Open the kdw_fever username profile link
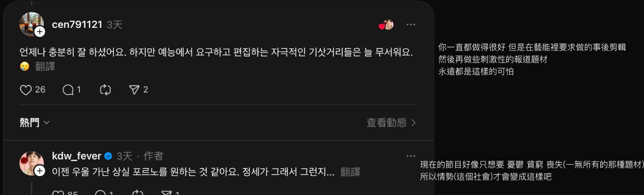 tap(76, 156)
